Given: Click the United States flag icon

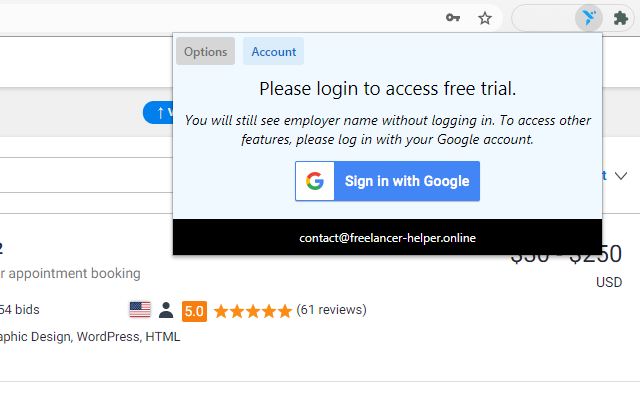Looking at the screenshot, I should click(x=140, y=310).
